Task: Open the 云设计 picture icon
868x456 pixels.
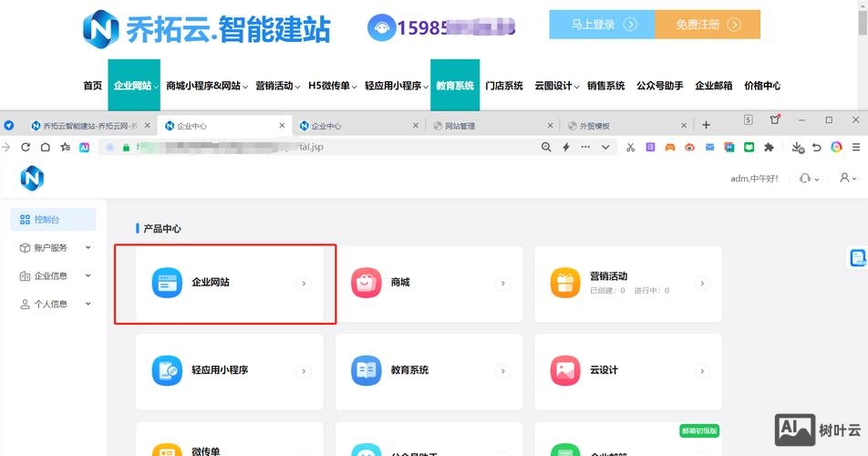Action: [x=565, y=370]
